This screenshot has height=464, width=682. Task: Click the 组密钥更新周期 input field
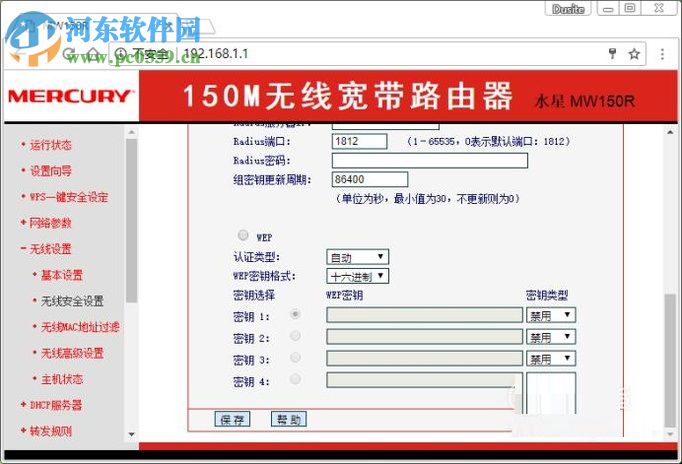click(370, 179)
